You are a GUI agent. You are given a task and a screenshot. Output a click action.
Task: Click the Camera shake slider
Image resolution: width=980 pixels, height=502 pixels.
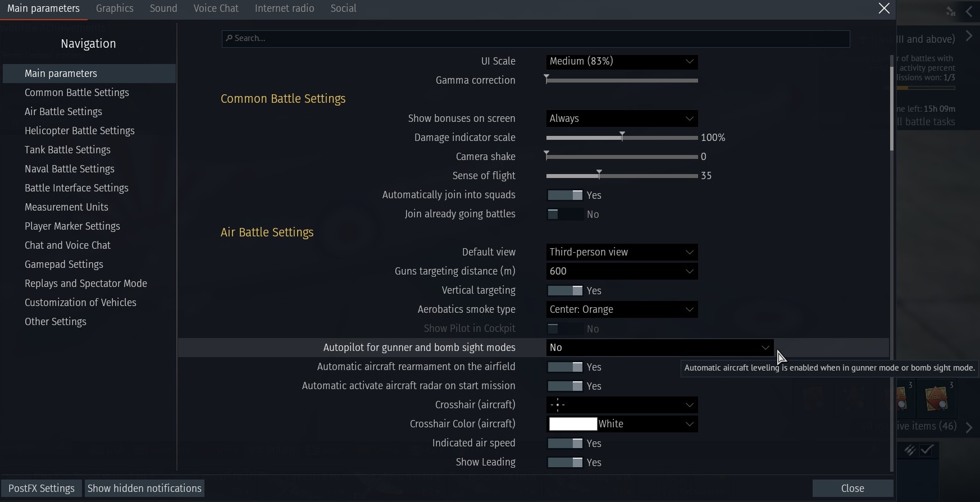pos(622,157)
